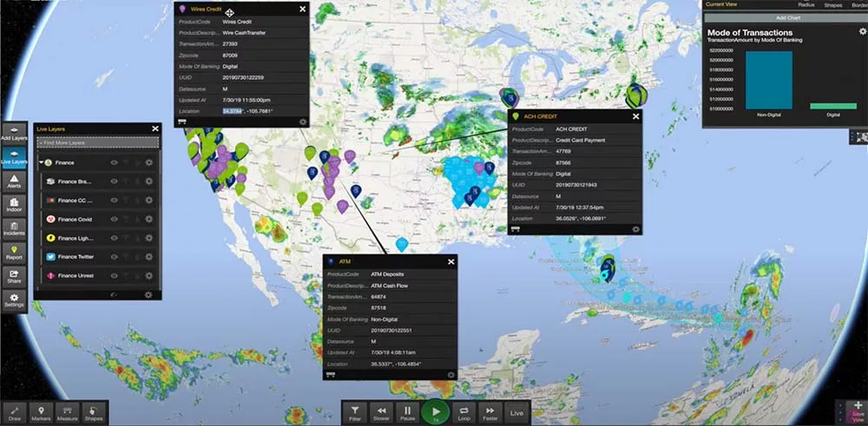Open settings gear for Finance Covid layer
The image size is (868, 426).
click(149, 220)
